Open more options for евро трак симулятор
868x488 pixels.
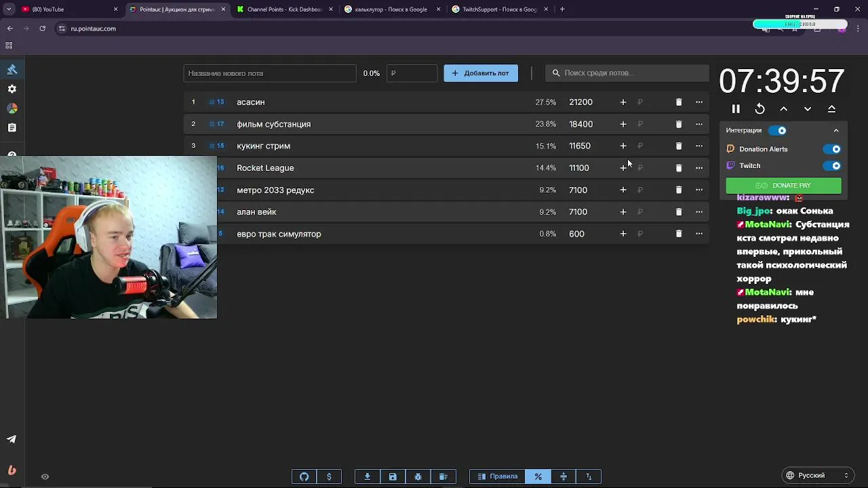(699, 234)
